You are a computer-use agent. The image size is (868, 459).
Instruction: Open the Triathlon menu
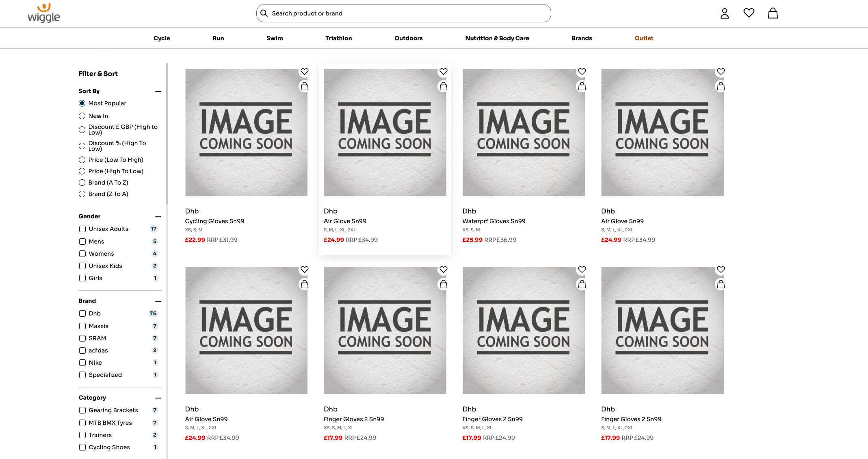point(338,38)
